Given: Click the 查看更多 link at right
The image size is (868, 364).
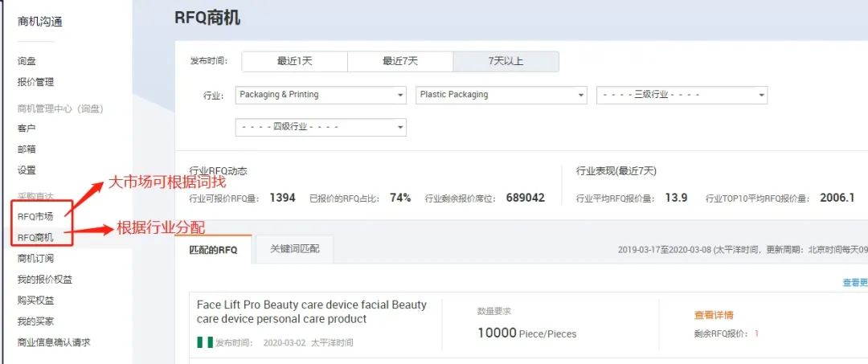Looking at the screenshot, I should [x=854, y=282].
